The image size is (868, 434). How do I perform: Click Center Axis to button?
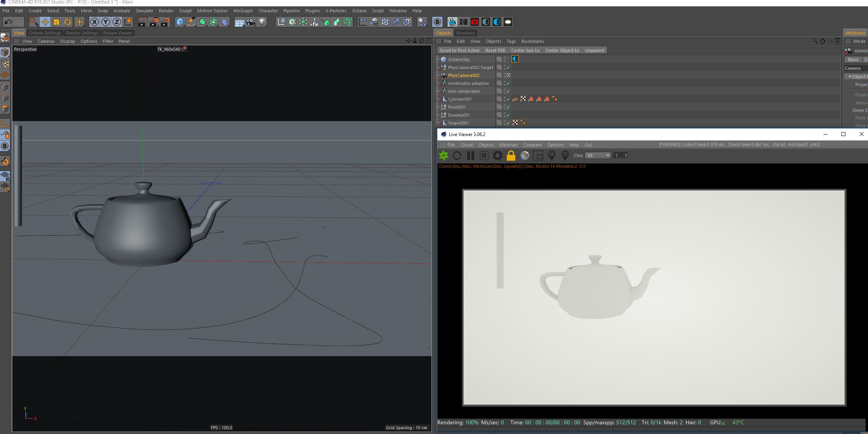tap(525, 50)
